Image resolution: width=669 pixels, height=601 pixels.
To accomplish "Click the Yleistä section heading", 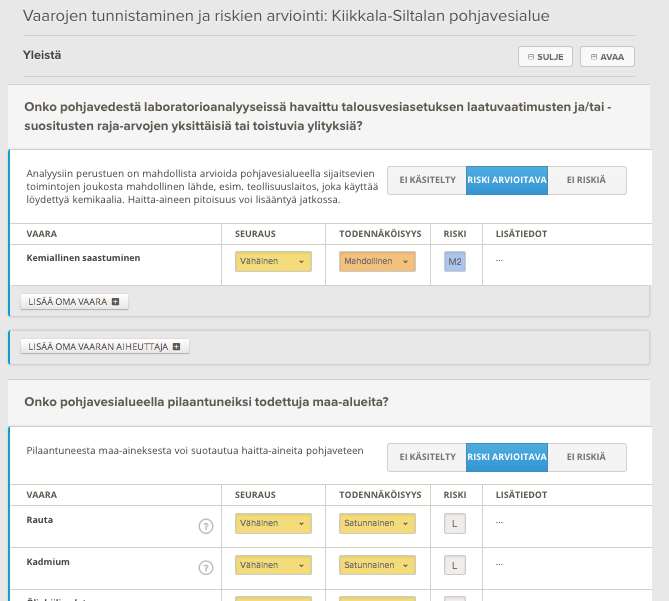I will coord(42,55).
